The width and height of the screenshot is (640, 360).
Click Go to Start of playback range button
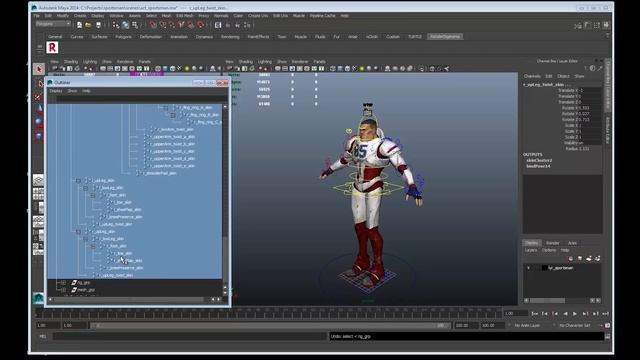pyautogui.click(x=535, y=313)
